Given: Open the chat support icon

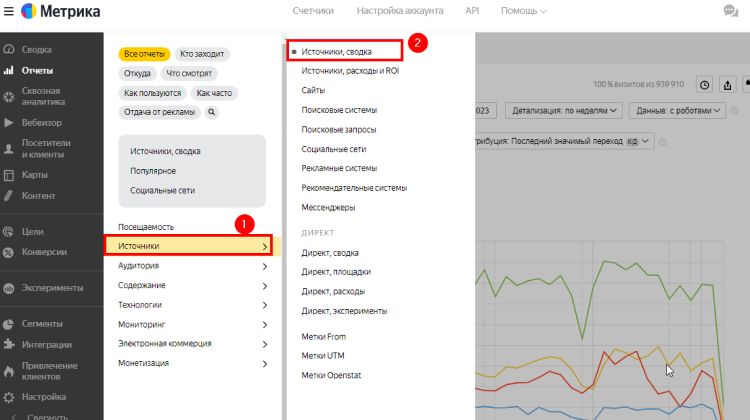Looking at the screenshot, I should point(730,11).
